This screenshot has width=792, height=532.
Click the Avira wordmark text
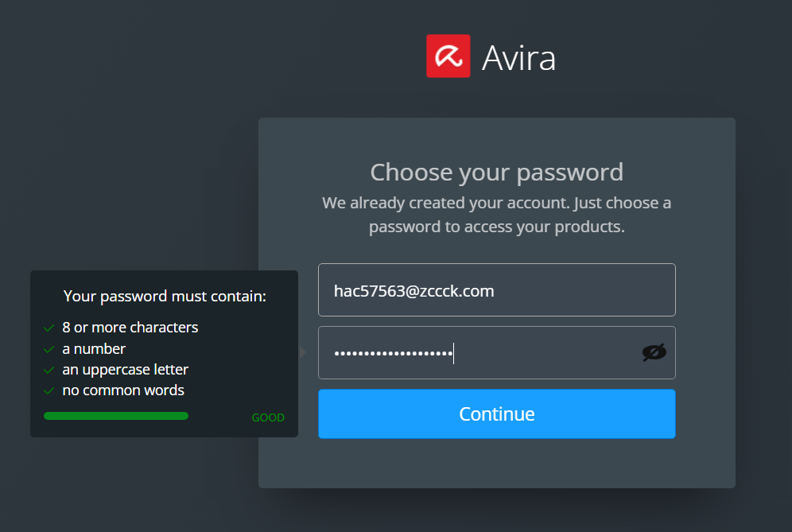(518, 57)
